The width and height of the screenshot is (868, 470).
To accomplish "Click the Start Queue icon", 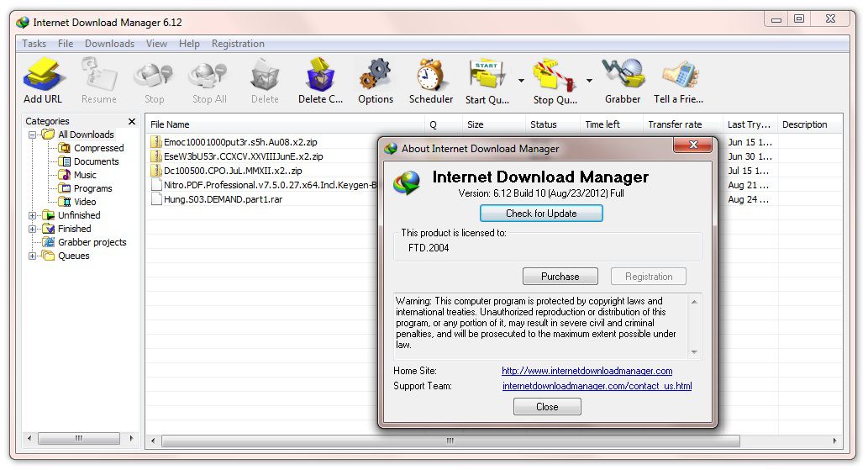I will click(487, 75).
